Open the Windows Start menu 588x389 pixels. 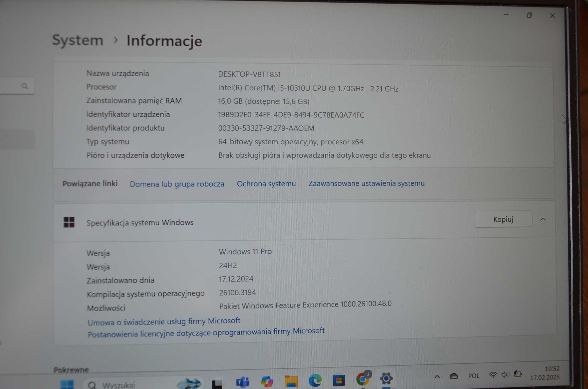click(67, 384)
